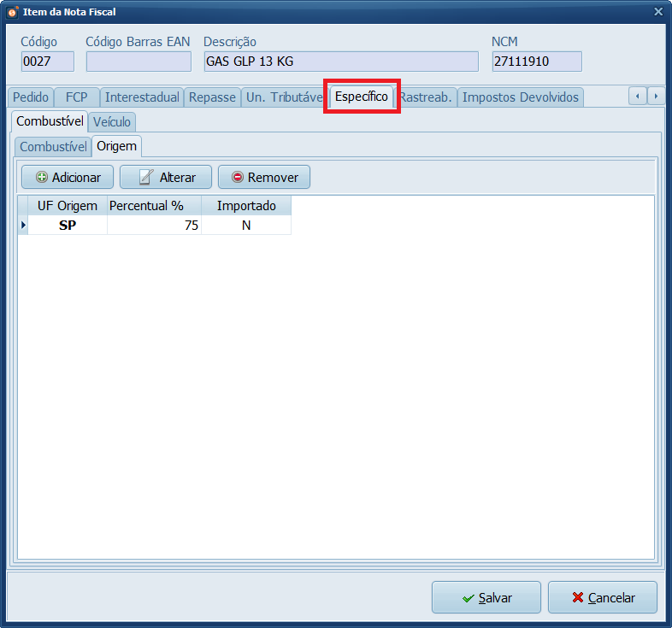The image size is (672, 628).
Task: Select the SP row in origin grid
Action: tap(68, 226)
